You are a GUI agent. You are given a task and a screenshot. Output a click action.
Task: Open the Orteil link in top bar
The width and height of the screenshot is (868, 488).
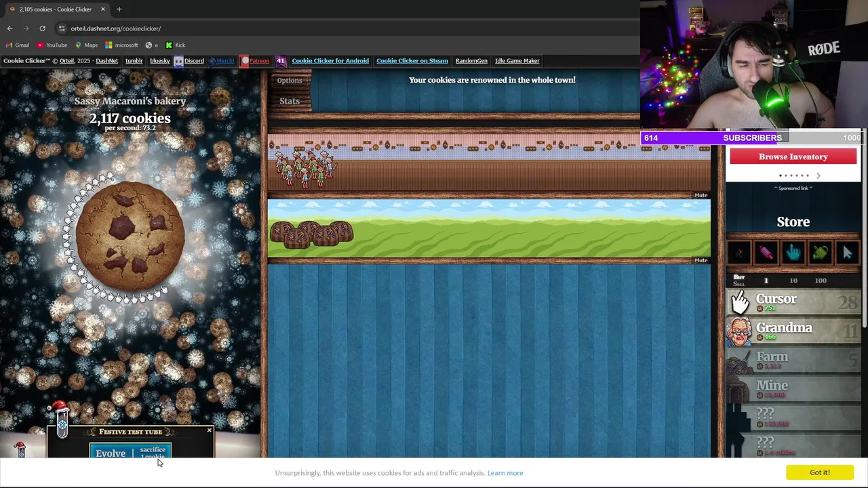pos(66,61)
